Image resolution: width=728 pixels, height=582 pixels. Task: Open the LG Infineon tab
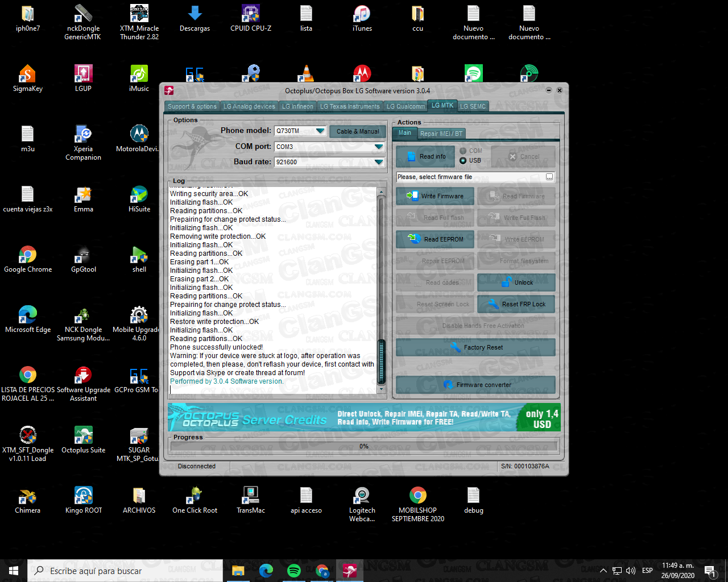click(x=297, y=106)
